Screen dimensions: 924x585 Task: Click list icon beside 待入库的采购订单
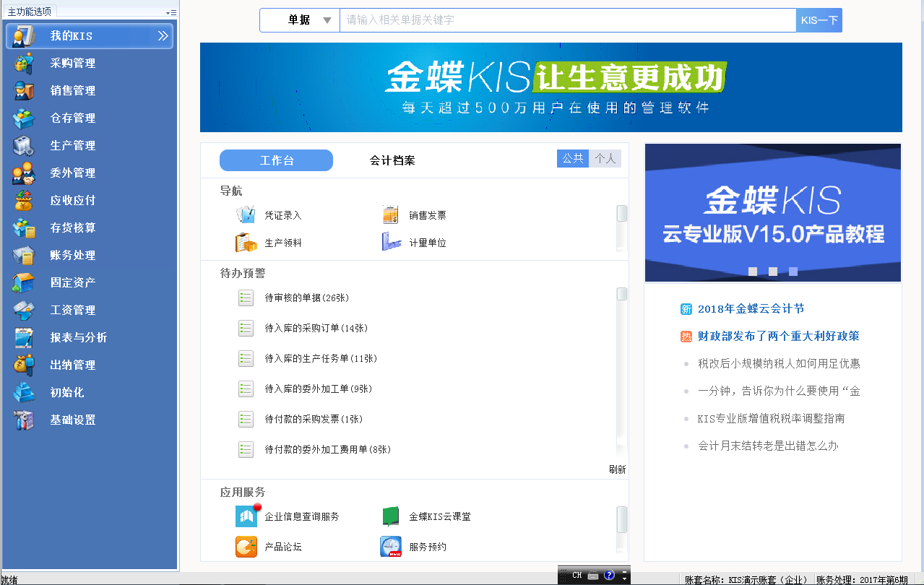coord(246,328)
